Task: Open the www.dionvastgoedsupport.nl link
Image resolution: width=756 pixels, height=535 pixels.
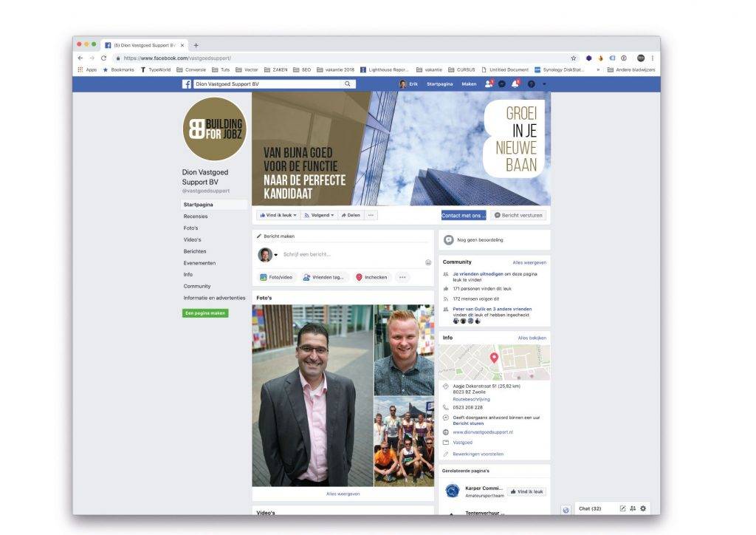Action: point(483,432)
